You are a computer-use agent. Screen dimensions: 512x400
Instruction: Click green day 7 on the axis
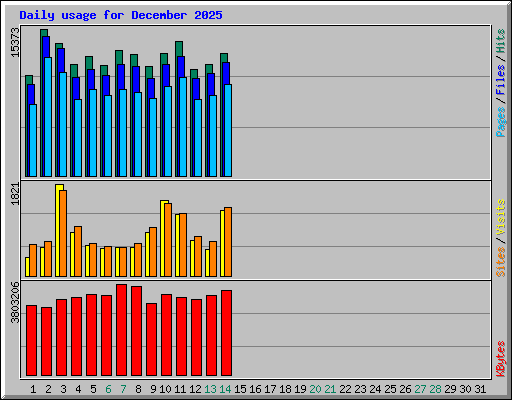(123, 389)
